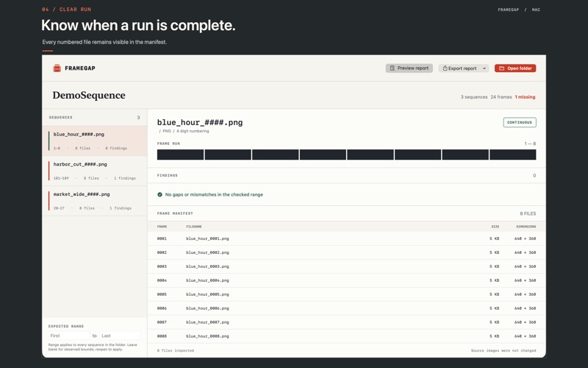This screenshot has height=368, width=588.
Task: Click the blue_hour_0004.png manifest row
Action: tap(346, 280)
